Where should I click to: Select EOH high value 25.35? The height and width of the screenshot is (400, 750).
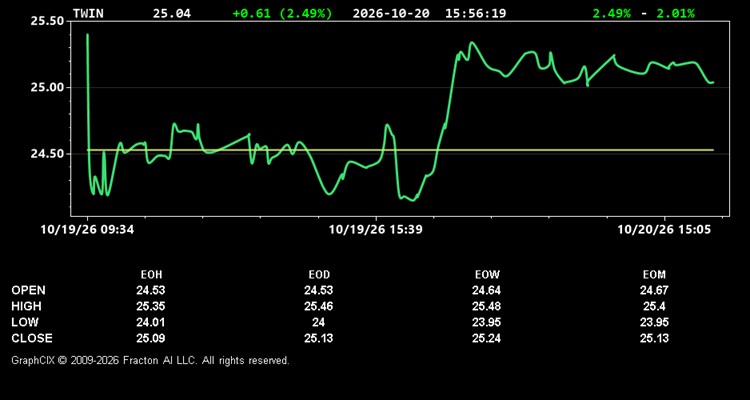(x=151, y=306)
